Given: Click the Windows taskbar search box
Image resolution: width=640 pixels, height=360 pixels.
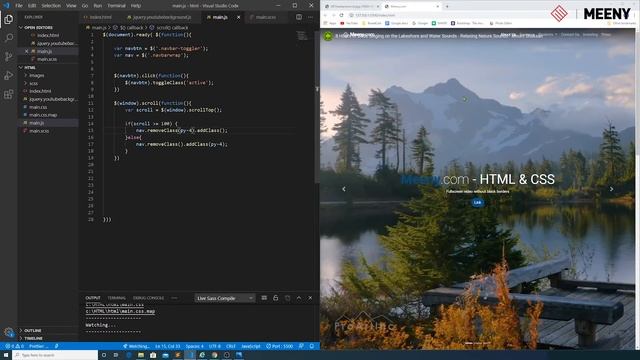Looking at the screenshot, I should pyautogui.click(x=55, y=355).
